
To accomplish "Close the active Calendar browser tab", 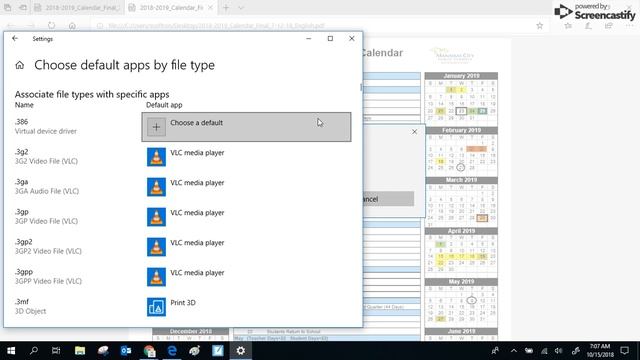I will (x=210, y=8).
